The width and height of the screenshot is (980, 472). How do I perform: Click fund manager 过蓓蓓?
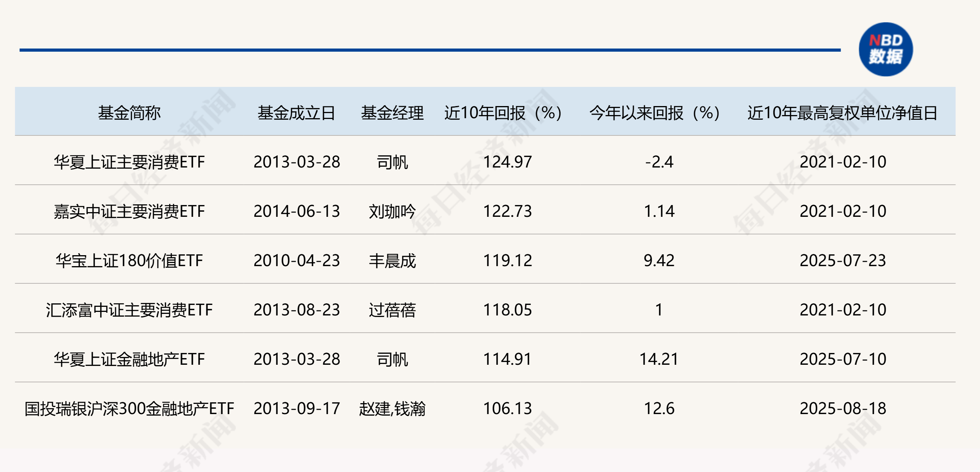pyautogui.click(x=392, y=310)
